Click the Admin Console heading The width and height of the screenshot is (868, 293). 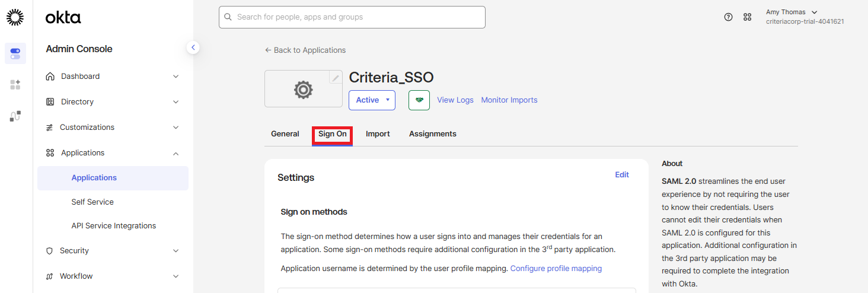(79, 49)
